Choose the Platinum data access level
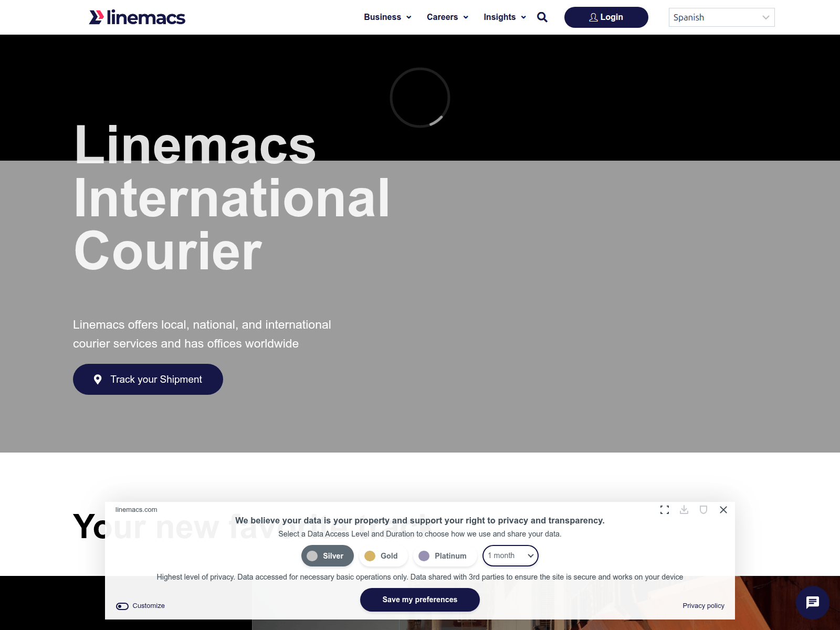The width and height of the screenshot is (840, 630). [x=444, y=556]
